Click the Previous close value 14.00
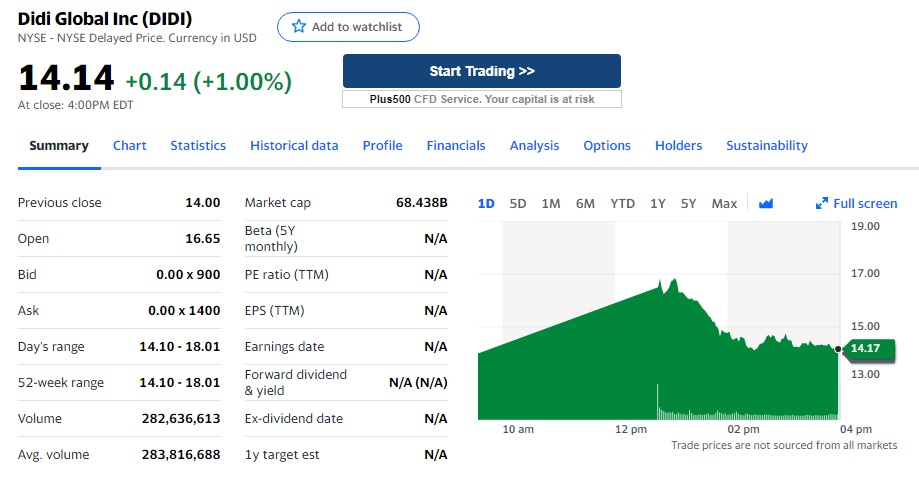 tap(203, 203)
